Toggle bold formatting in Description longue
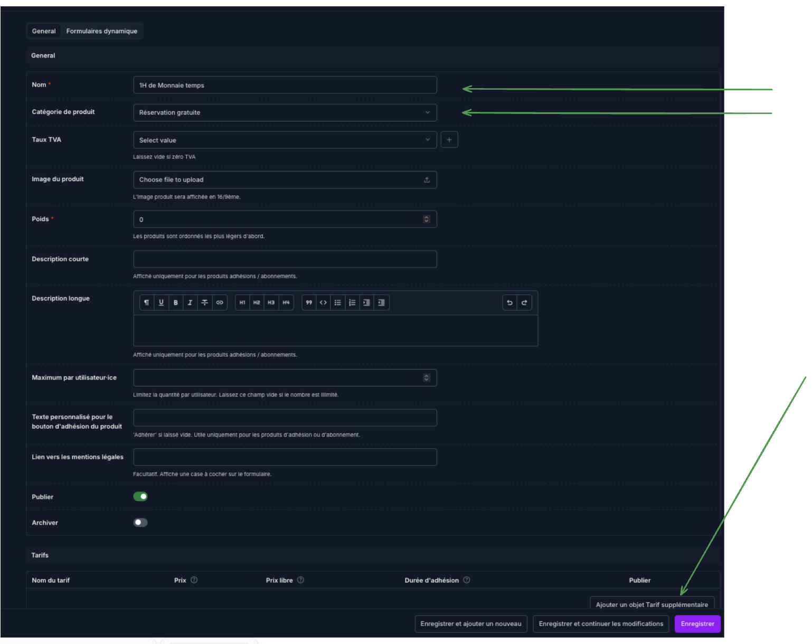 click(x=176, y=302)
